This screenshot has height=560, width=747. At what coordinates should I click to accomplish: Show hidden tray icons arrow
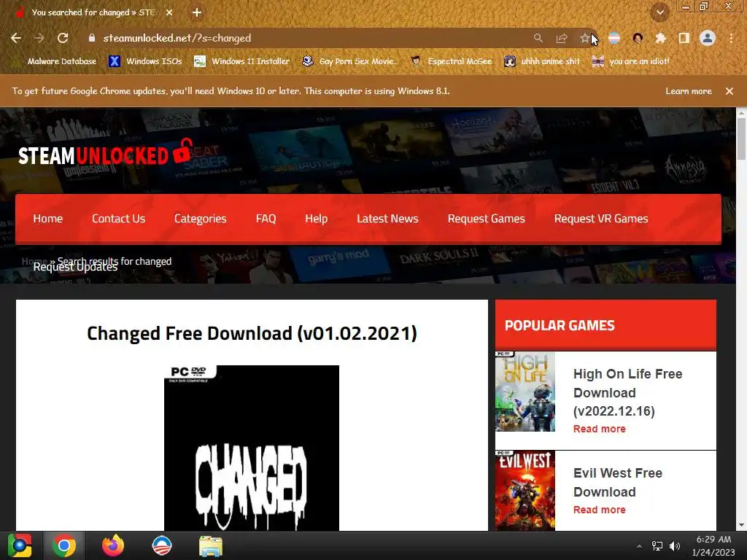(639, 546)
